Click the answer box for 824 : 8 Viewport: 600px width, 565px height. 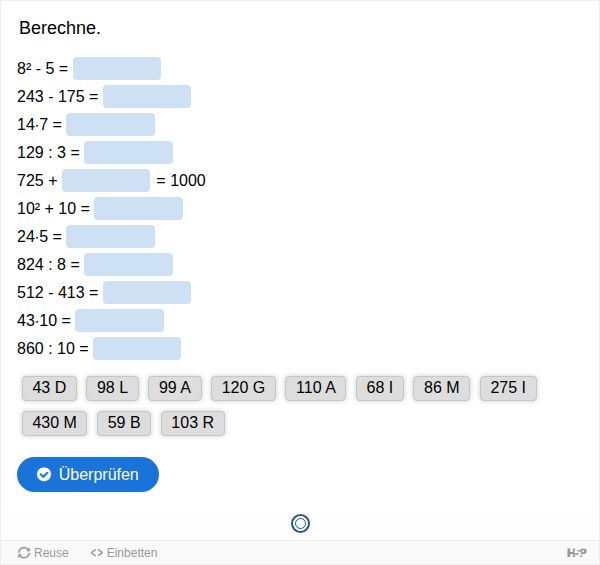129,264
